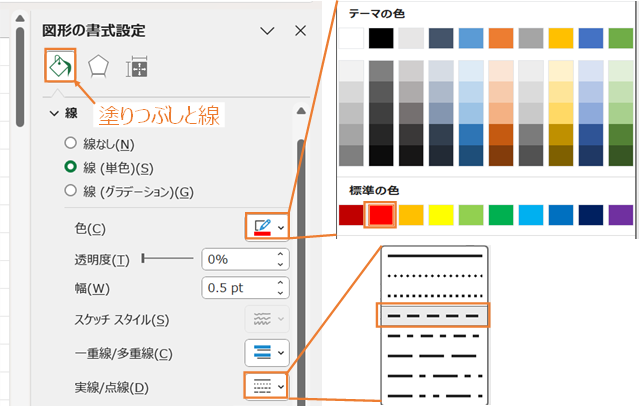640x407 pixels.
Task: Open the 色(C) line color dropdown
Action: 267,227
